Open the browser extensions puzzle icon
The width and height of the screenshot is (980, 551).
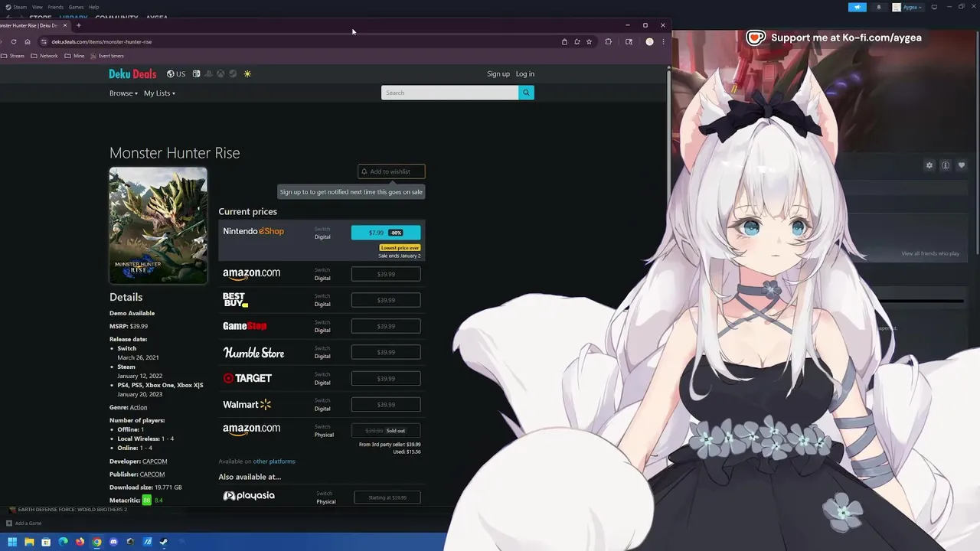[609, 42]
